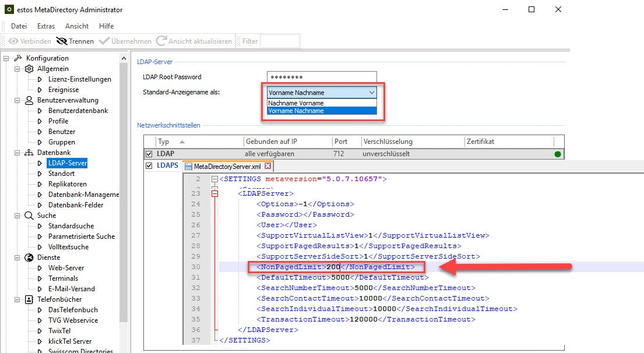The width and height of the screenshot is (644, 353).
Task: Close the MetaDirectoryServer.xml tab with red X
Action: pos(268,166)
